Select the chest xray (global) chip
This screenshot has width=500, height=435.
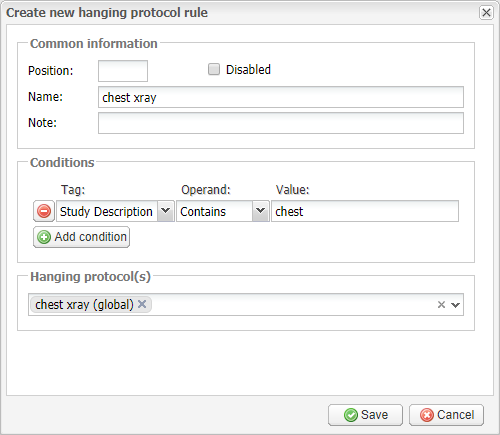[x=84, y=304]
